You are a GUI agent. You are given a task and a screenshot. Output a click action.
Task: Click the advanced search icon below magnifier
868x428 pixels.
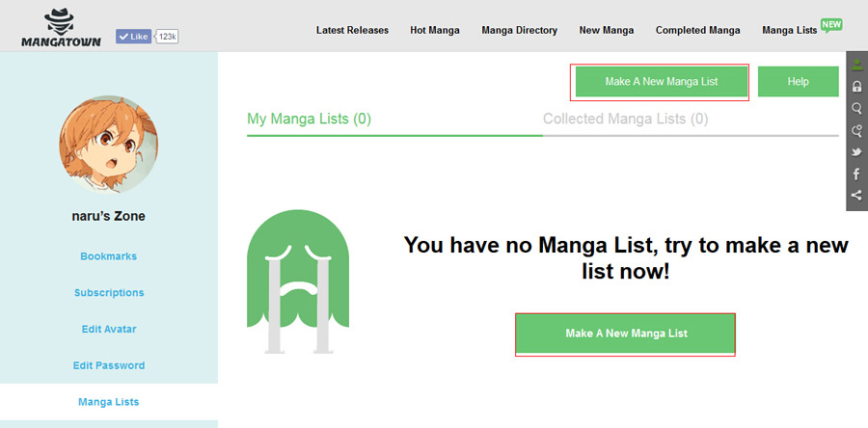pos(856,130)
